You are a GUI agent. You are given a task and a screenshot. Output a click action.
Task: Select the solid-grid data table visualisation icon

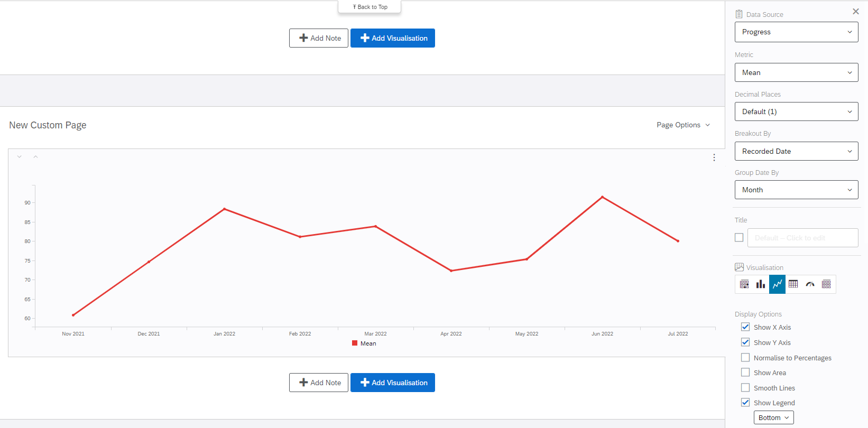[793, 284]
